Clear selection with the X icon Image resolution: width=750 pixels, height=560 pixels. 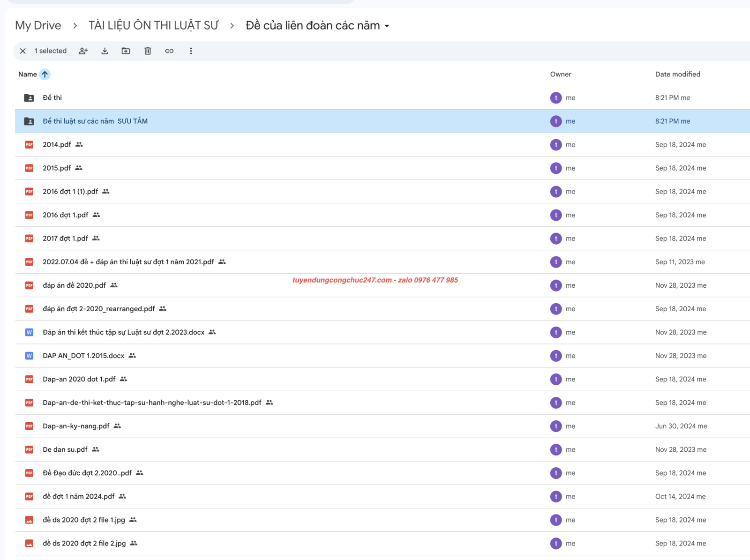[23, 51]
